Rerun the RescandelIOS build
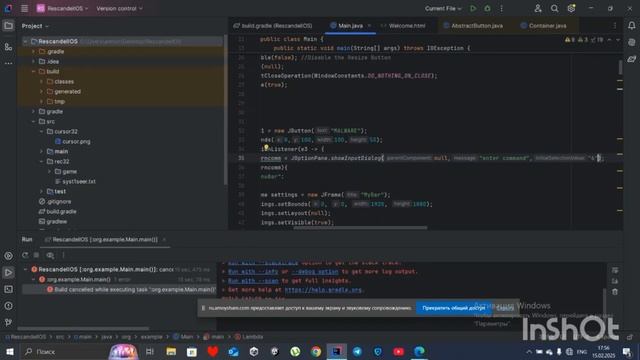This screenshot has width=640, height=360. 25,255
